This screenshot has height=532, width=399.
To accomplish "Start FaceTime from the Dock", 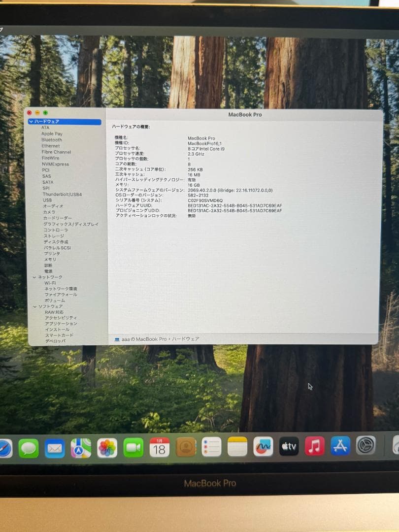I will [133, 446].
